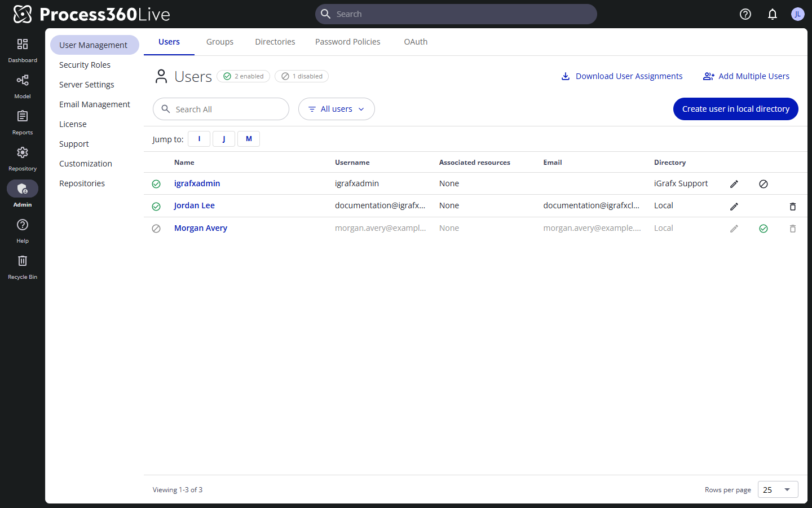Open the Repository sidebar icon

[23, 158]
